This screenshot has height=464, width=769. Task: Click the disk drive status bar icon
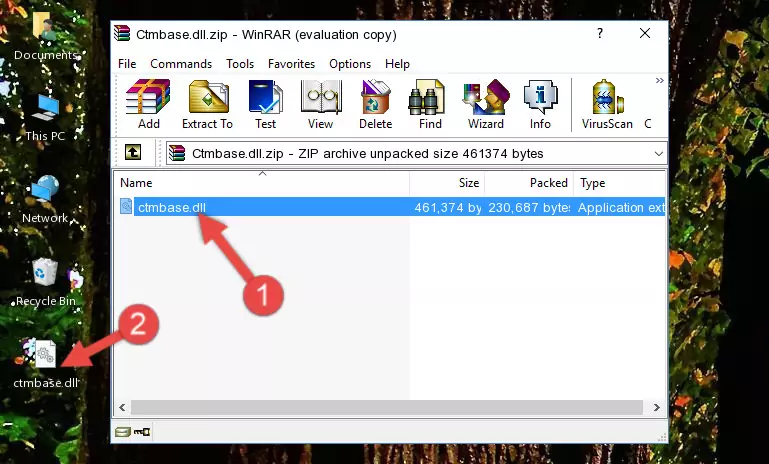[123, 432]
